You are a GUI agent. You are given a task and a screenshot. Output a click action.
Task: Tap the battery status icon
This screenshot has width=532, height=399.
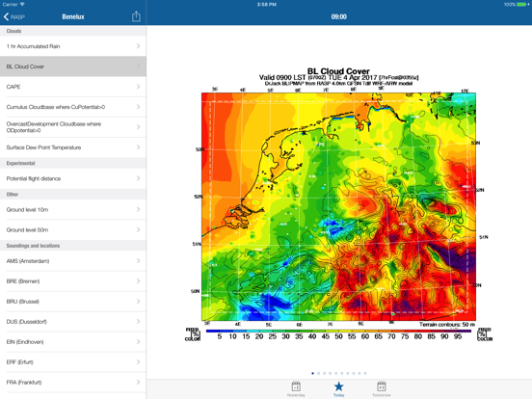pos(523,5)
